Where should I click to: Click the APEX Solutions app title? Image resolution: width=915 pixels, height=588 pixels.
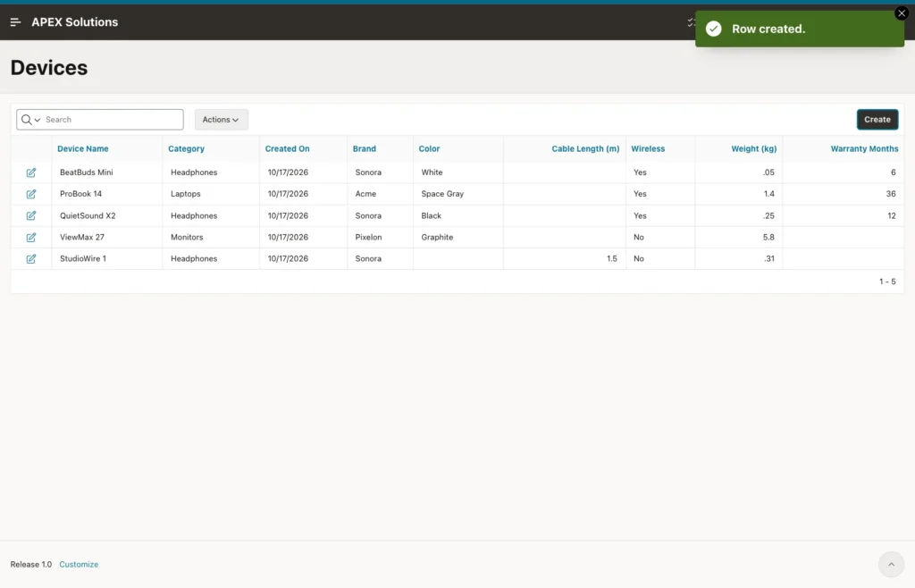[75, 22]
